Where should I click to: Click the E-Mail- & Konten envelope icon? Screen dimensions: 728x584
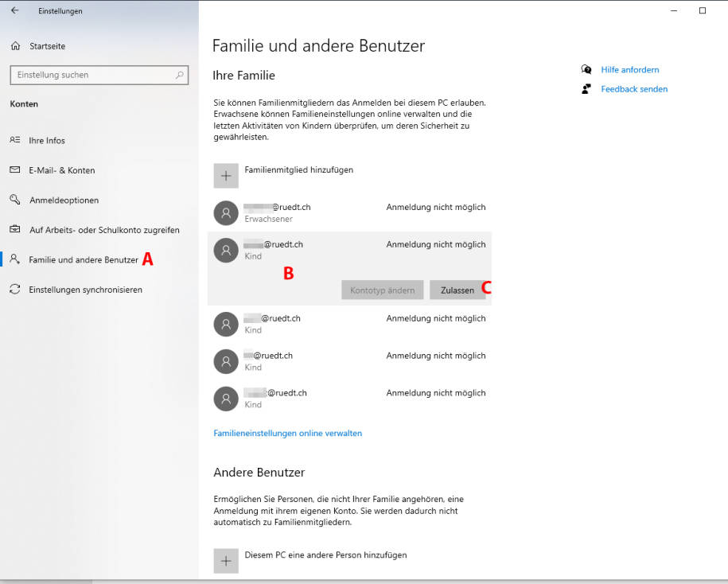[x=15, y=170]
